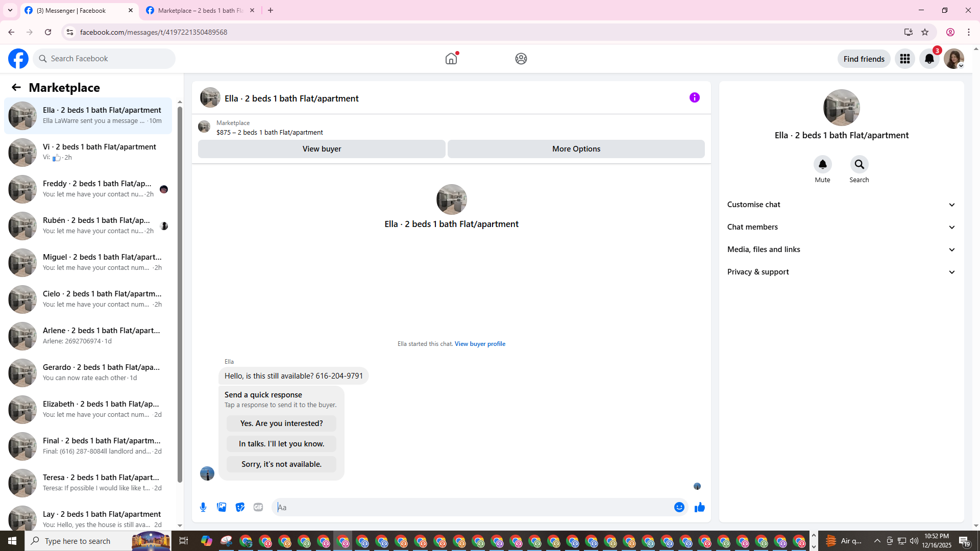View site information icon in address bar

pos(70,32)
